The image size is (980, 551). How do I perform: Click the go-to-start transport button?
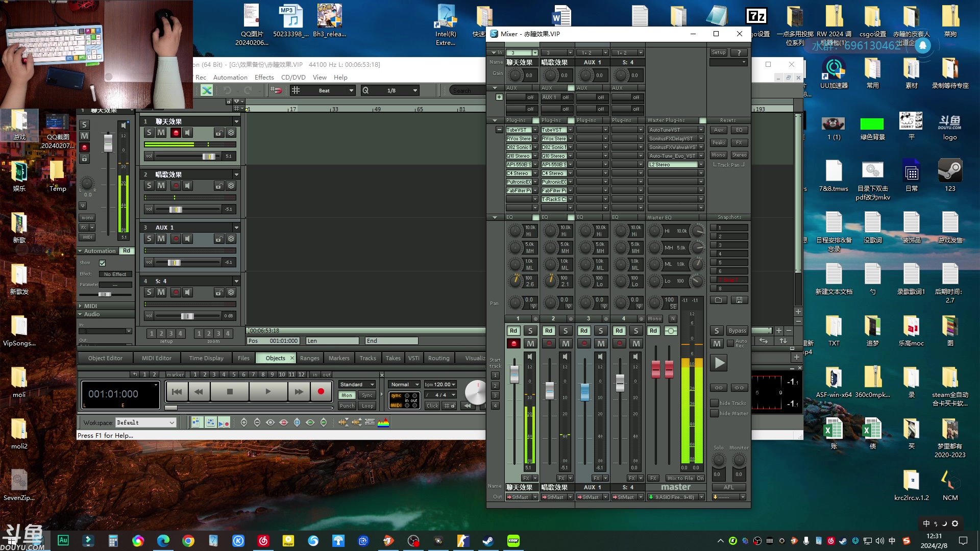coord(177,392)
